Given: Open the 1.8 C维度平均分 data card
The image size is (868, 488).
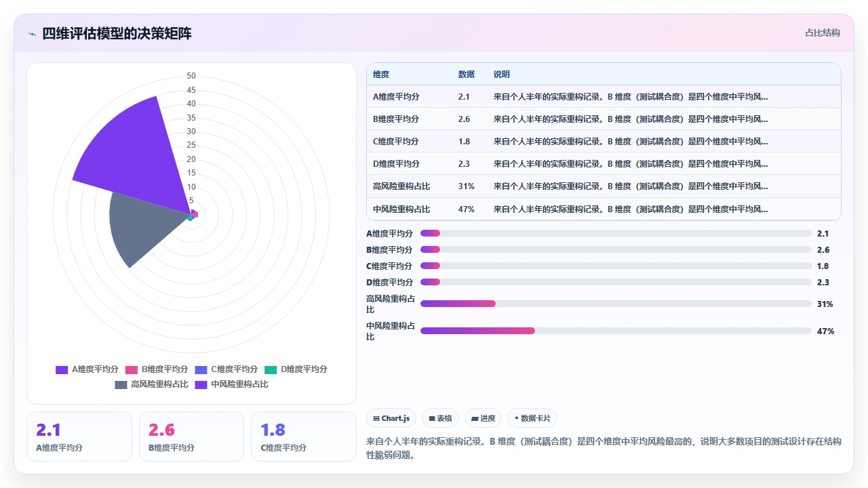Looking at the screenshot, I should coord(303,436).
